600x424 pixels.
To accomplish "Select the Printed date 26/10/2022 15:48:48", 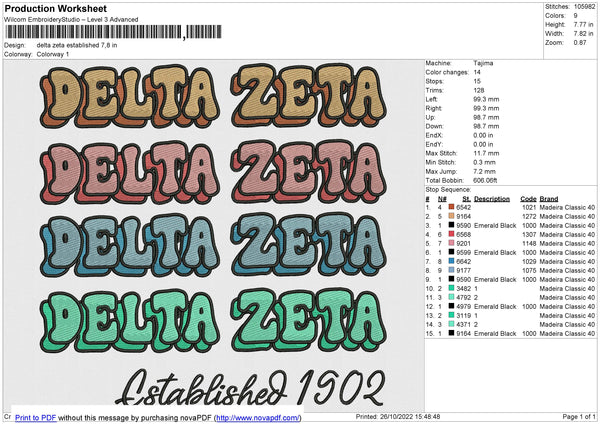I will point(398,416).
